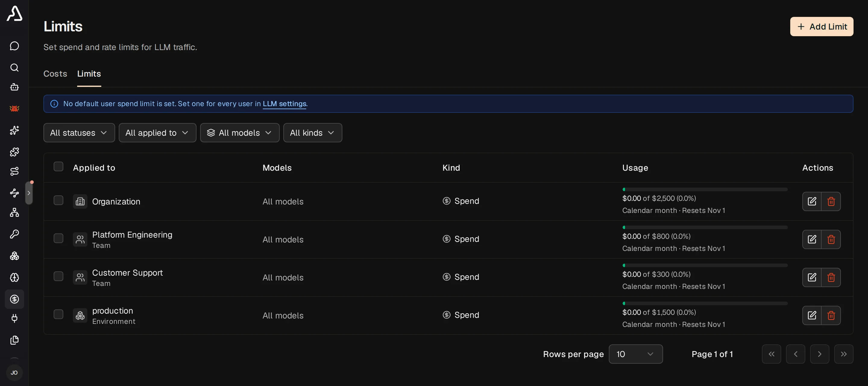Click the "$0.00 of $2,500 (0.0%)" usage text
The height and width of the screenshot is (386, 868).
[659, 198]
